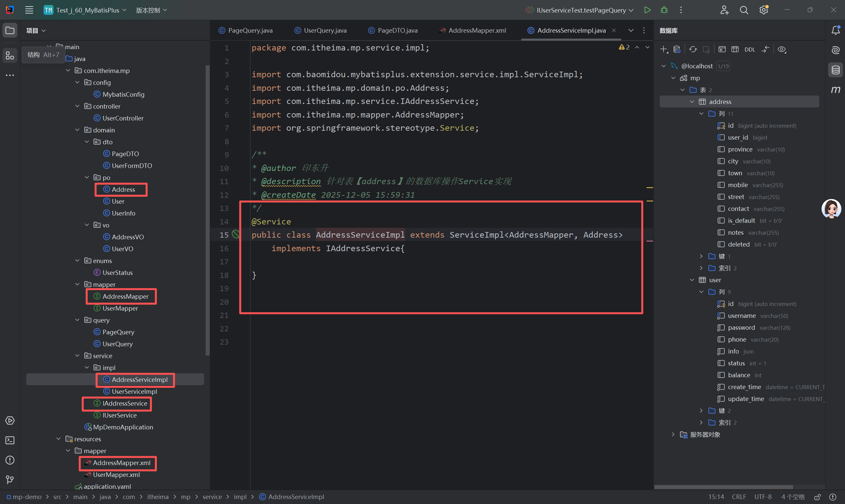Run the testPageQuery configuration
Screen dimensions: 845x504
pyautogui.click(x=647, y=10)
